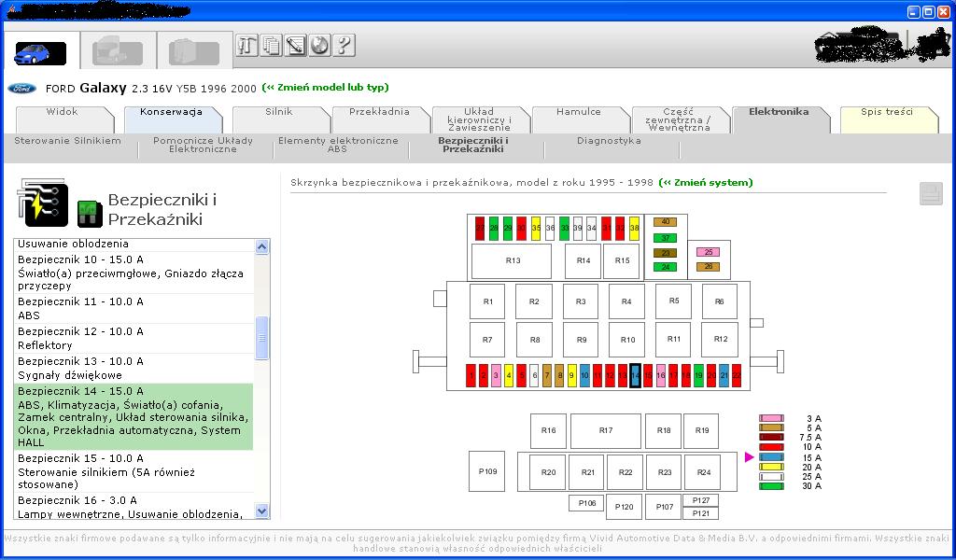
Task: Click the 'Zmień system' link
Action: tap(705, 183)
